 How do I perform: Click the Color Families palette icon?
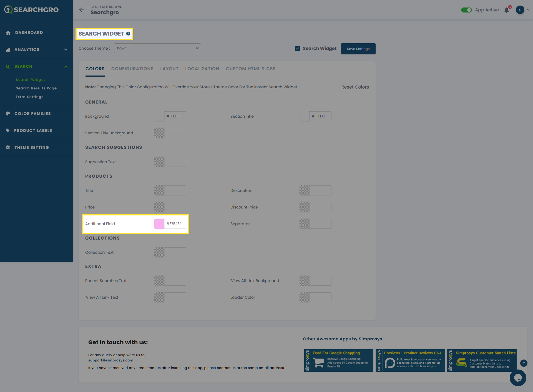pos(8,114)
